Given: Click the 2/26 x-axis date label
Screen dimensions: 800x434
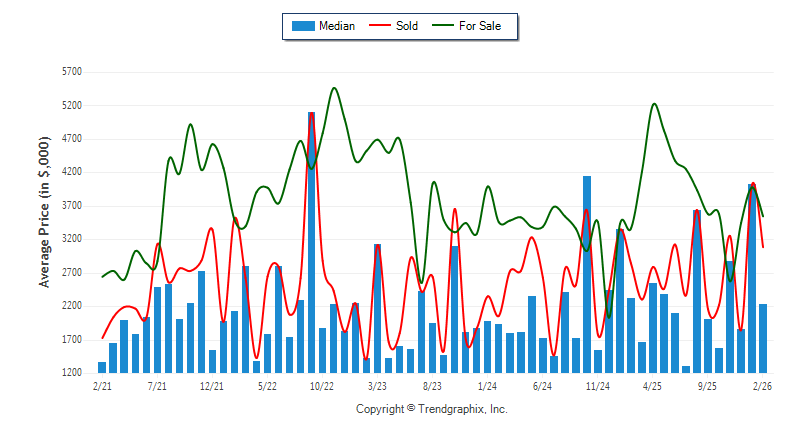Looking at the screenshot, I should coord(762,386).
